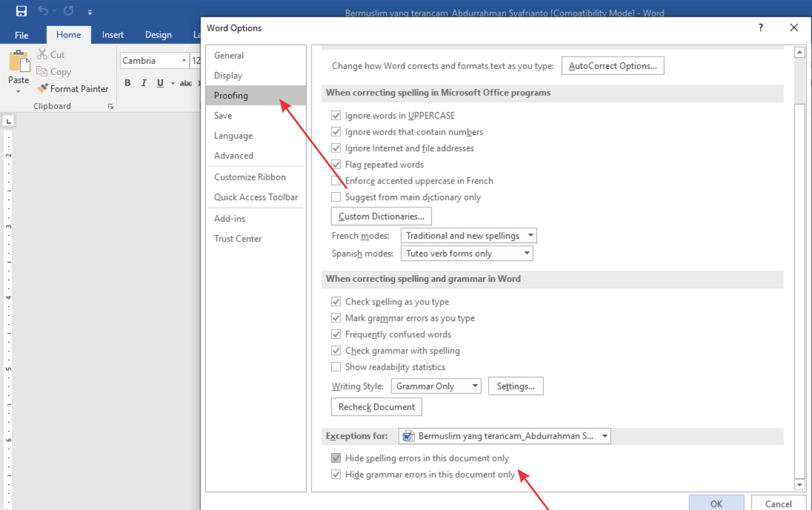Click the scroll down arrow in options pane
This screenshot has width=812, height=510.
tap(799, 485)
